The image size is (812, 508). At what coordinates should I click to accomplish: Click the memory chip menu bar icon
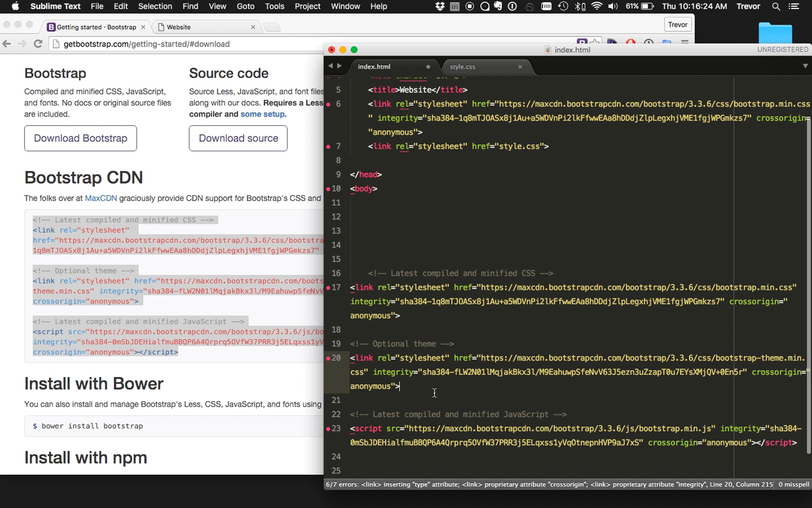point(546,6)
